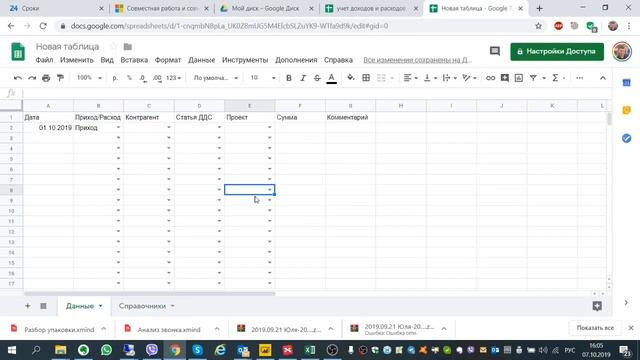Star the Новая таблица document
The height and width of the screenshot is (360, 640).
(113, 47)
